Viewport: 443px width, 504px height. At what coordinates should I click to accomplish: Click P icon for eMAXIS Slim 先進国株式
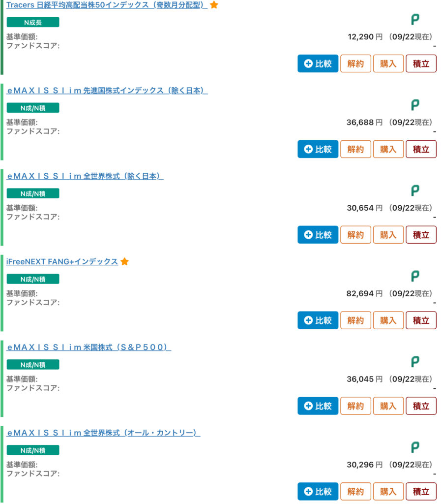coord(415,105)
